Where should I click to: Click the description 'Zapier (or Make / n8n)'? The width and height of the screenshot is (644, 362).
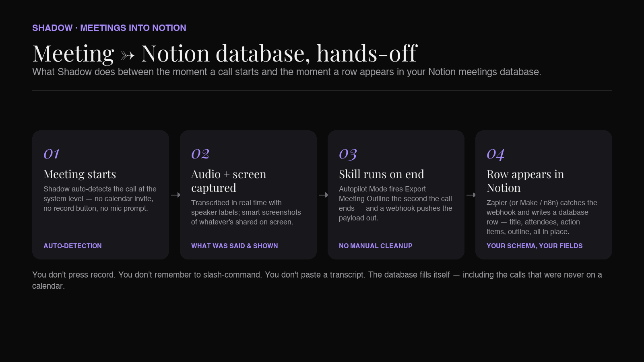(x=542, y=217)
